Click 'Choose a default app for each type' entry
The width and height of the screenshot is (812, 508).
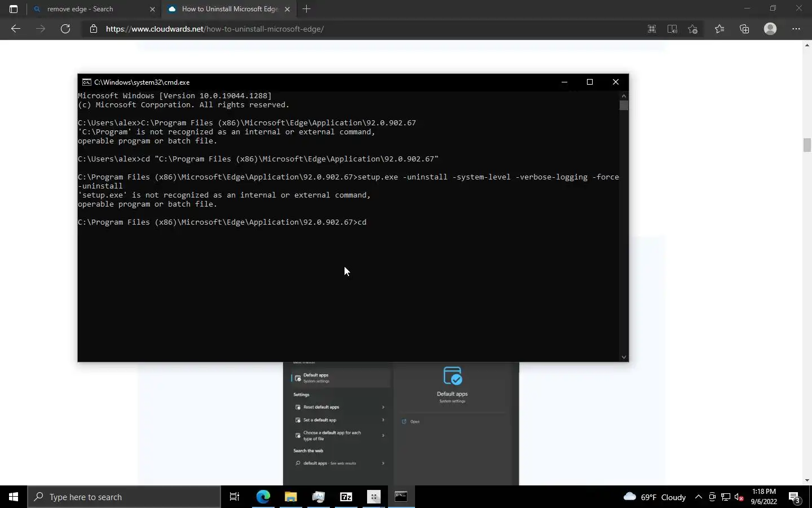click(332, 436)
